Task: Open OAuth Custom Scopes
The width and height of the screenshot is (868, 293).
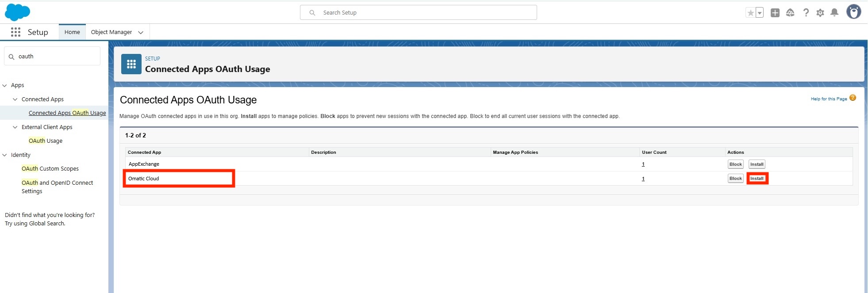Action: (x=50, y=169)
